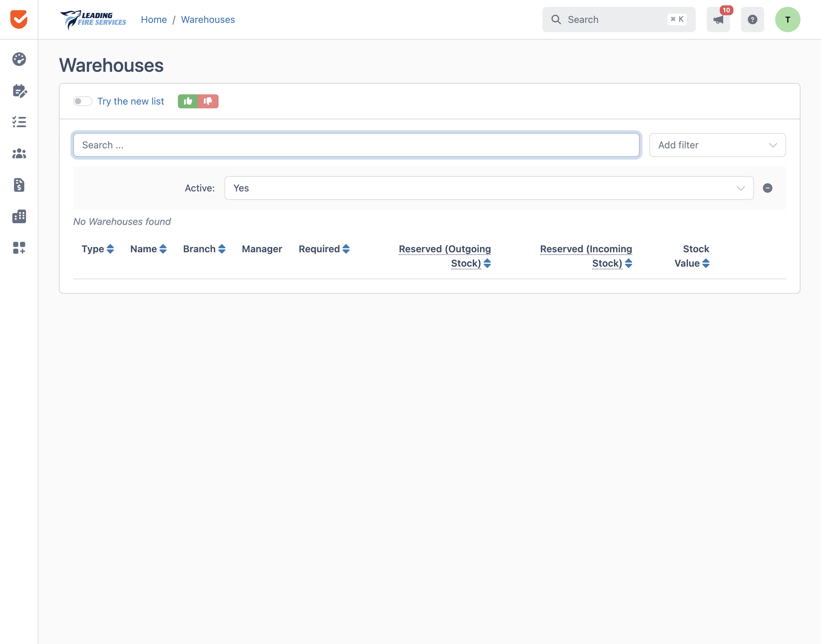Open the Active Yes dropdown
Viewport: 821px width, 644px height.
click(x=489, y=188)
